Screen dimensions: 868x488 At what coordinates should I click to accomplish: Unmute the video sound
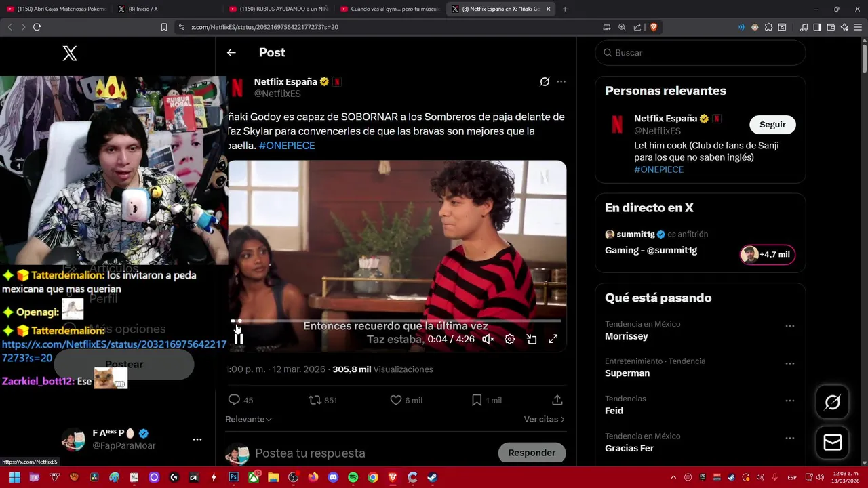488,339
